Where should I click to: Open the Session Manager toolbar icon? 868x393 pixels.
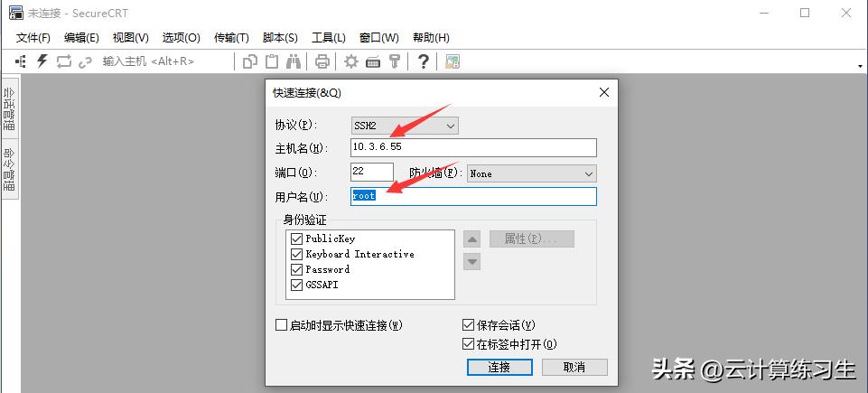(21, 61)
